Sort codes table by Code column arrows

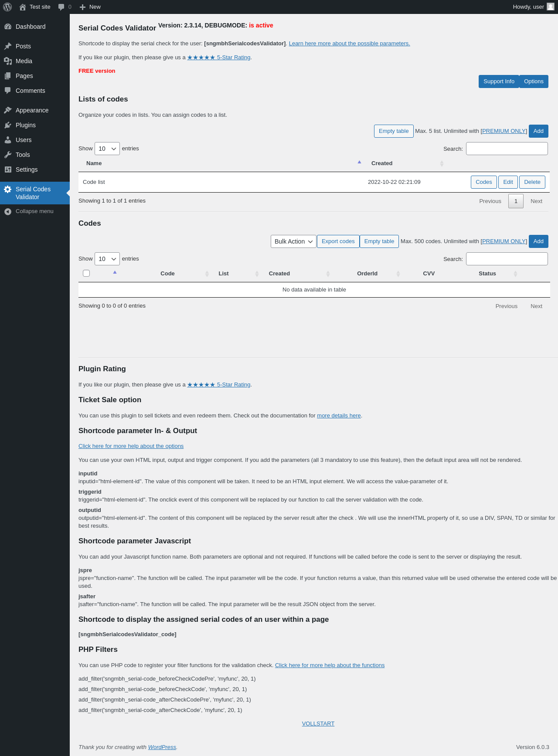pos(207,274)
